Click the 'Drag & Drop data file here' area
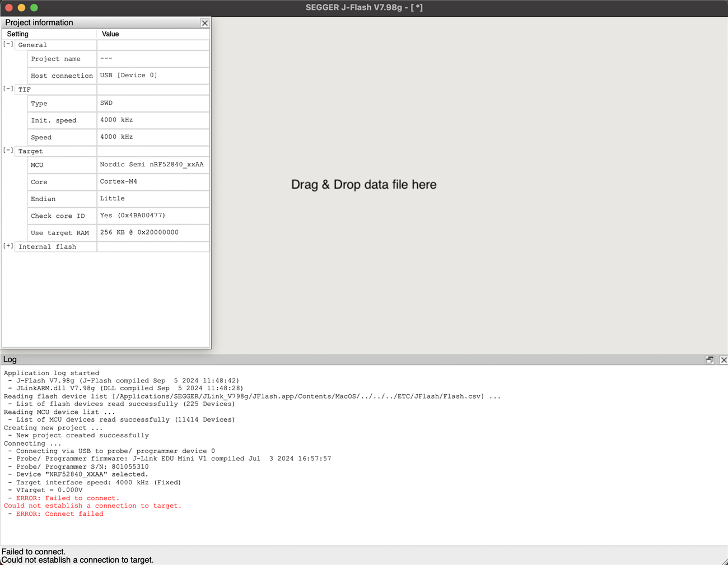Image resolution: width=728 pixels, height=565 pixels. pos(363,185)
